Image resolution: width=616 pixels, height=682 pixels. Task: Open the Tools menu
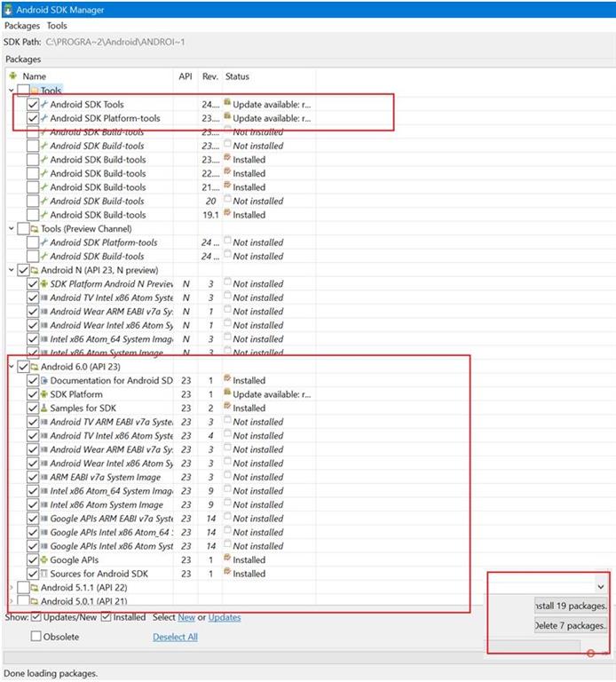(x=57, y=26)
